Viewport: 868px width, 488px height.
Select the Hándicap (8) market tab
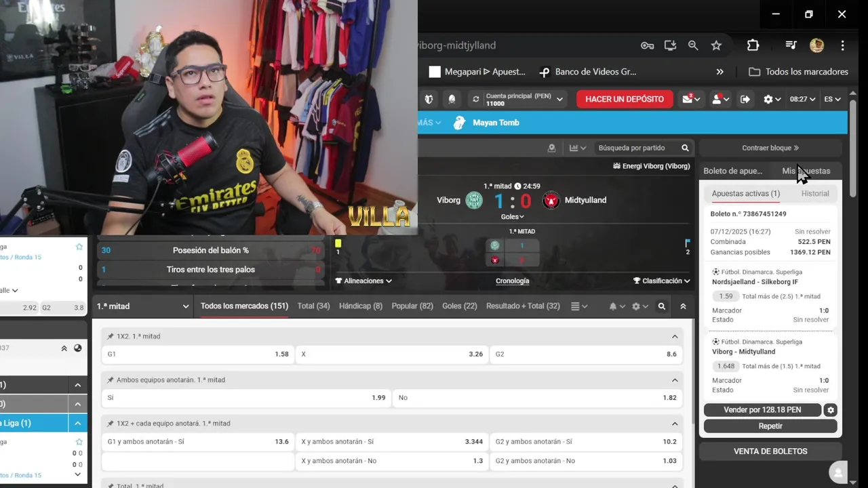[x=361, y=306]
